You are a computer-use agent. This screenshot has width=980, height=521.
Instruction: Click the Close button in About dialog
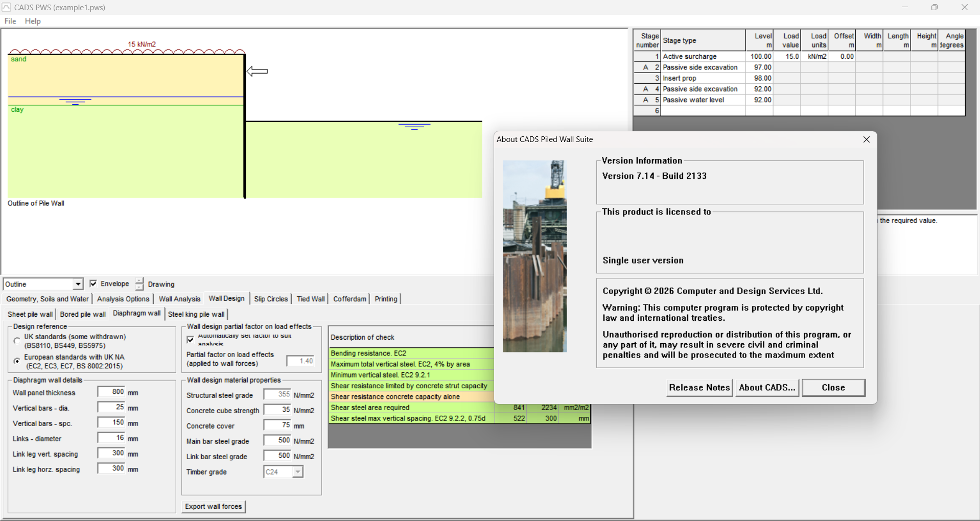(833, 388)
